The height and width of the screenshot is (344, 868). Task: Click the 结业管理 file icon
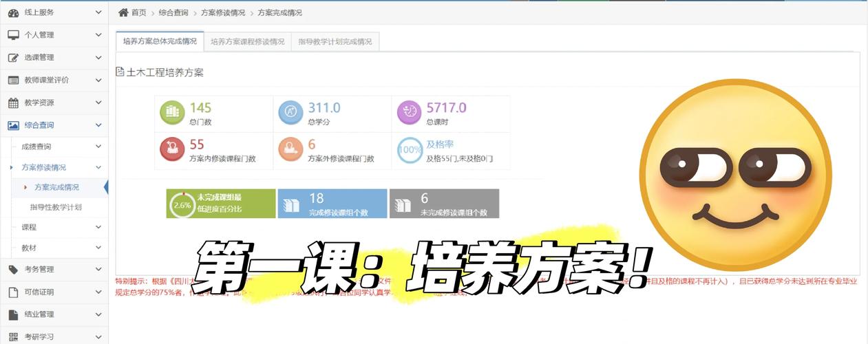(x=13, y=314)
